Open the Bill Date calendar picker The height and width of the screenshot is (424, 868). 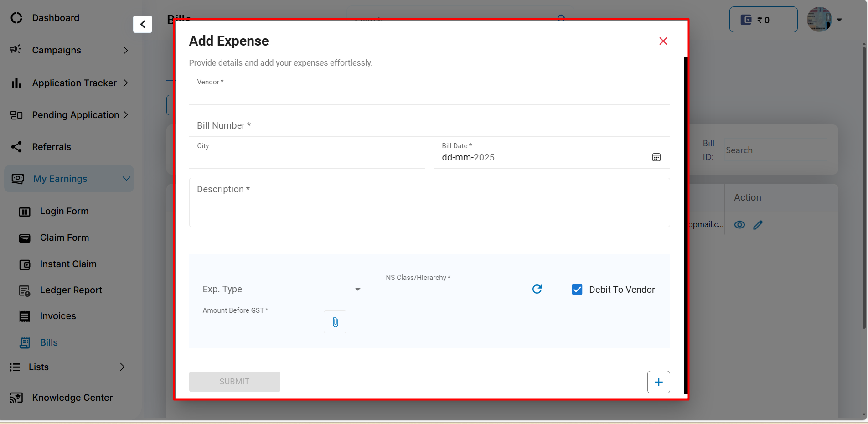point(656,157)
